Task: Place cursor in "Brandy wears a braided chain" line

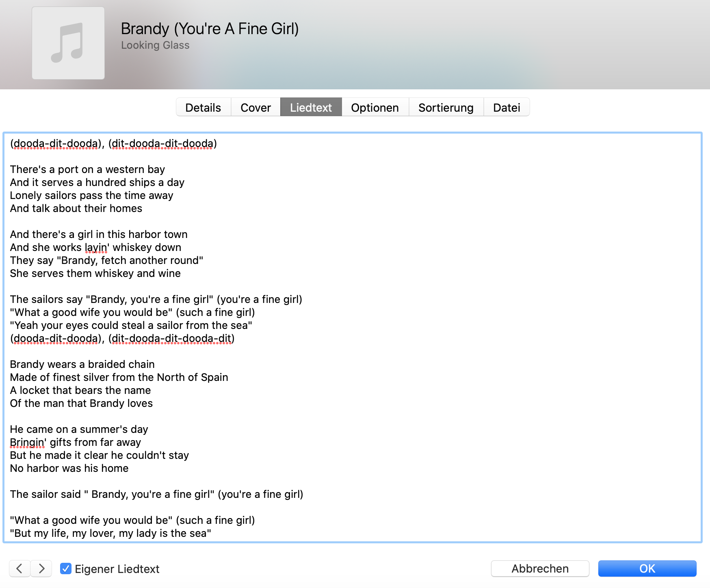Action: click(82, 364)
